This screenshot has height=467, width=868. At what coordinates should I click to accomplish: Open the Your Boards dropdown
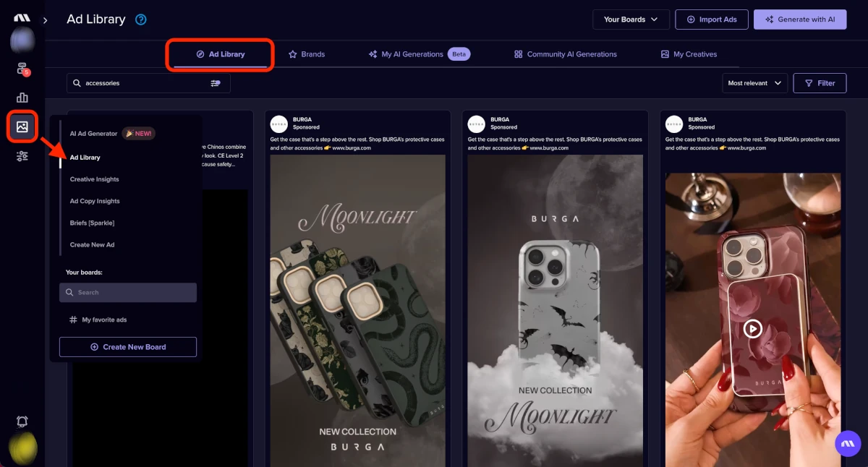click(631, 20)
